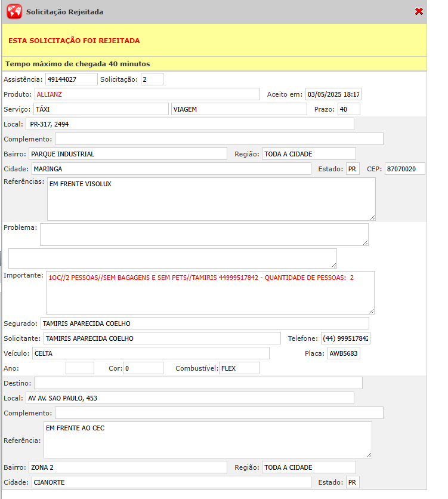
Task: Select the Solicitação number field
Action: coord(152,79)
